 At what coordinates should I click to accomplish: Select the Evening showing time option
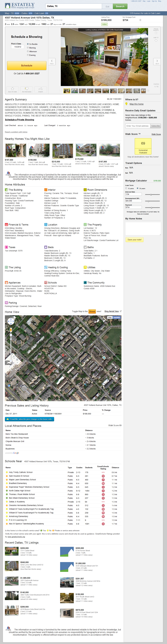(x=28, y=55)
